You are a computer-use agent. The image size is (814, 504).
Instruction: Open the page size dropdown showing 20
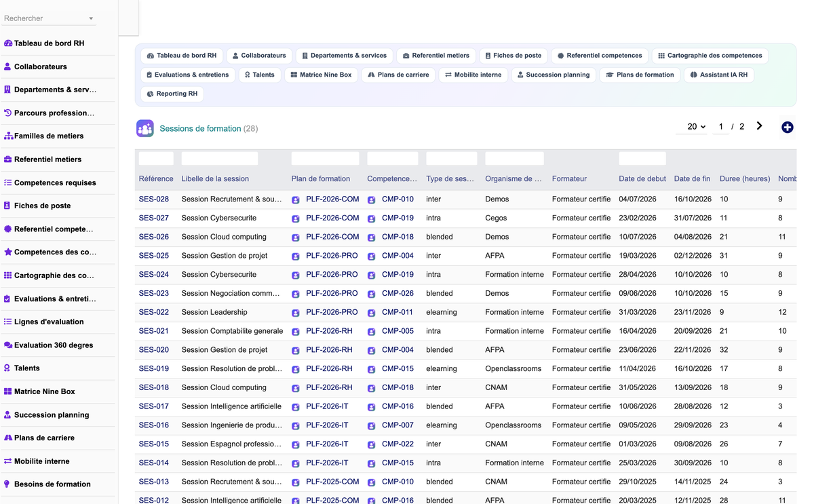[692, 127]
